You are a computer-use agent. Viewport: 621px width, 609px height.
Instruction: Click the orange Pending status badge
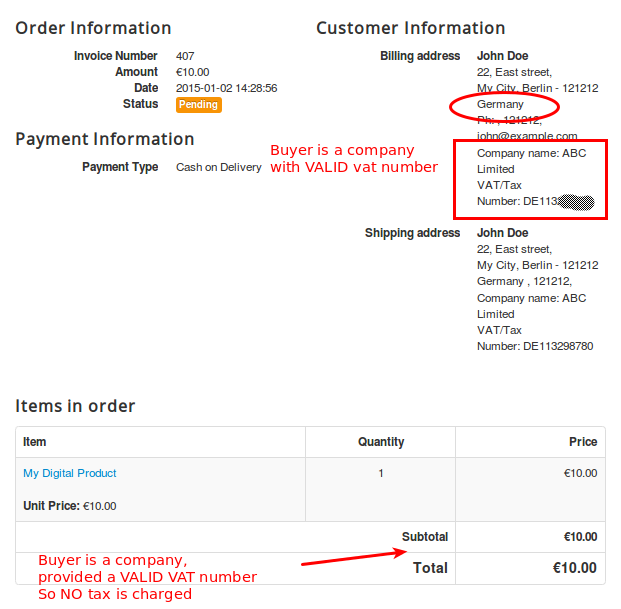pyautogui.click(x=198, y=104)
